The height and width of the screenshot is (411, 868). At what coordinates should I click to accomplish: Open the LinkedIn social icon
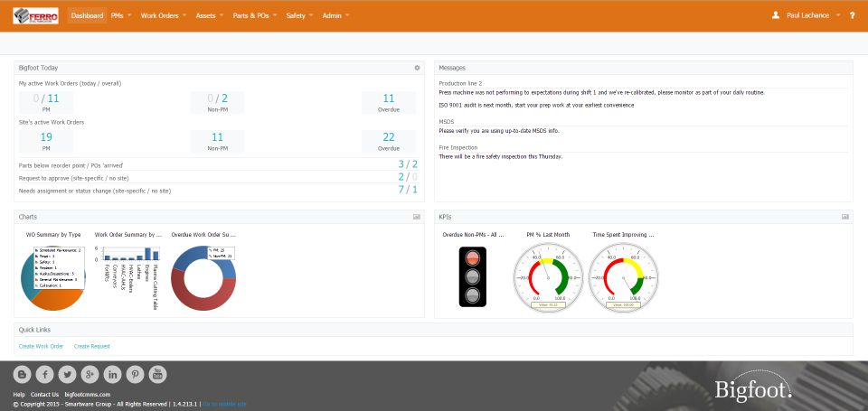tap(113, 375)
